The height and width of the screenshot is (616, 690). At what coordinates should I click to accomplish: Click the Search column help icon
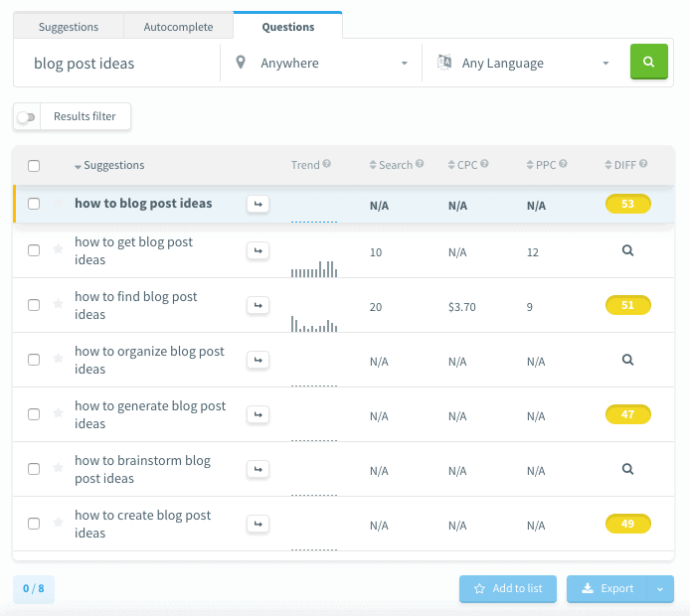coord(420,164)
